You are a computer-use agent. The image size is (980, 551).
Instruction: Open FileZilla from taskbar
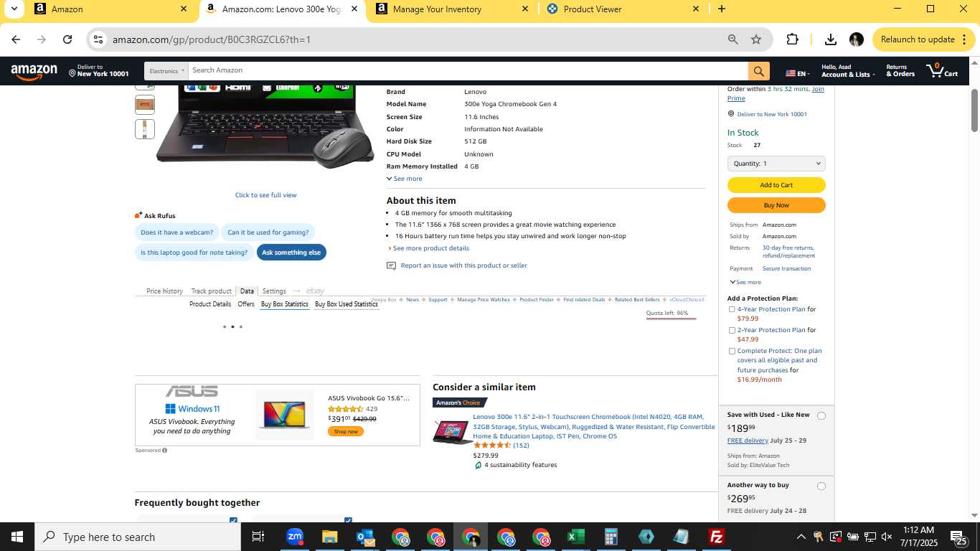pos(716,537)
